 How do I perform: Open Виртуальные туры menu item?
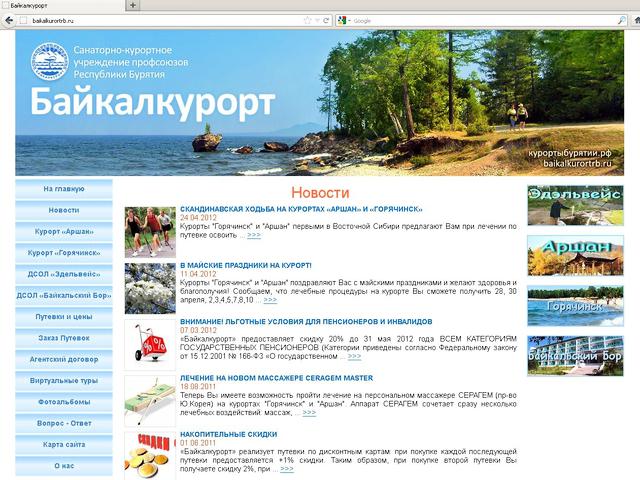(x=64, y=380)
